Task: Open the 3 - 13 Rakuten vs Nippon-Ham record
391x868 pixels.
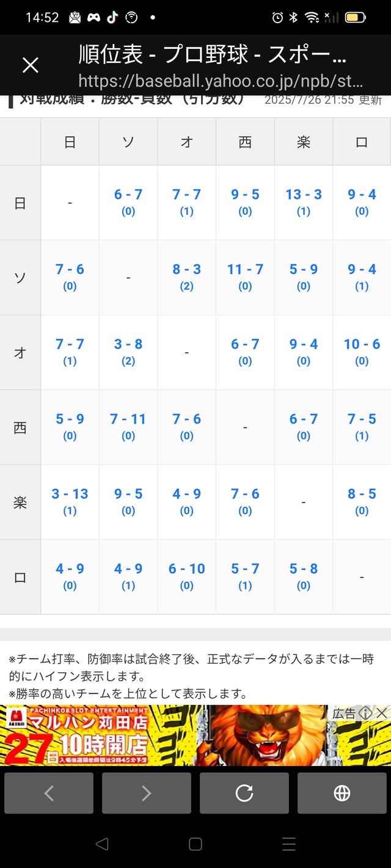Action: pos(70,494)
